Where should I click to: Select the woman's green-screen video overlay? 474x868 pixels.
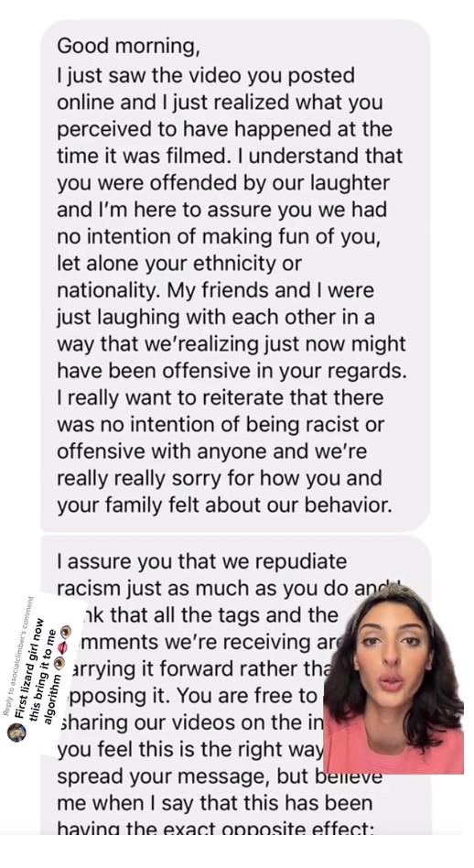[x=393, y=679]
